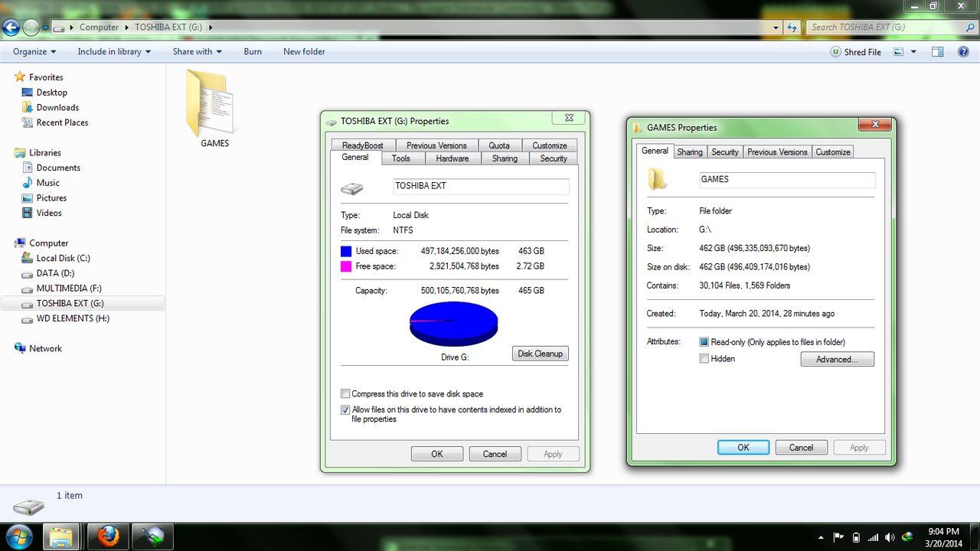Open Network in navigation pane

[x=45, y=348]
